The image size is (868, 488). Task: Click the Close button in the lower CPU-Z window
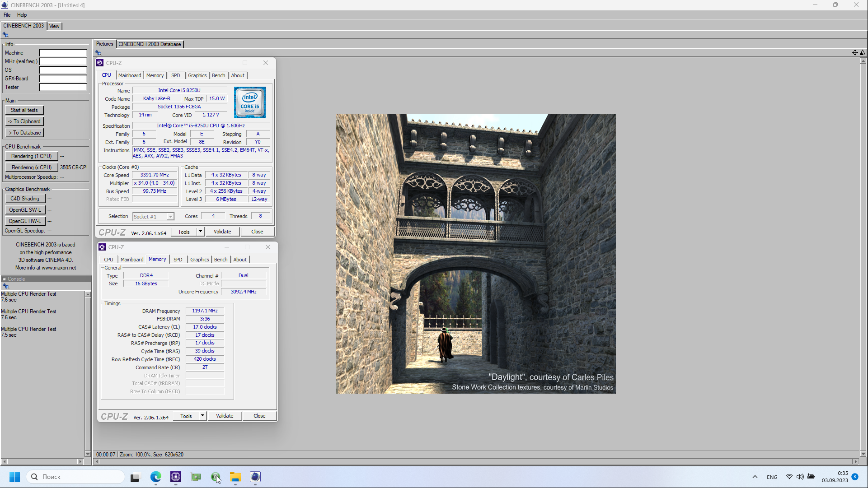259,416
